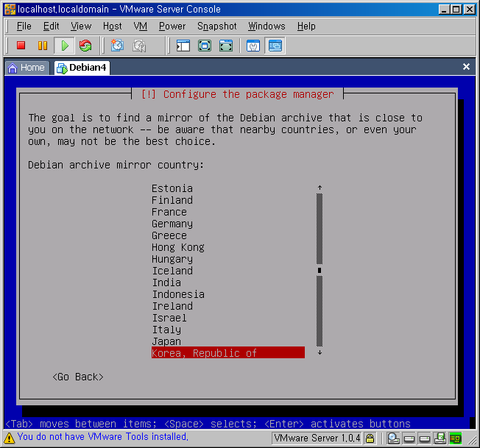Reset the virtual machine
Viewport: 480px width, 448px height.
coord(85,46)
